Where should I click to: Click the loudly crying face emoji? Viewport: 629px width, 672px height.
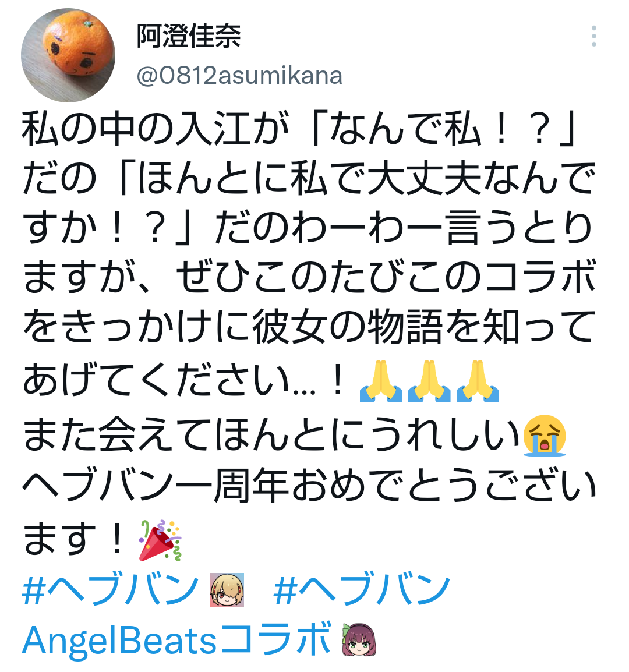pyautogui.click(x=545, y=436)
